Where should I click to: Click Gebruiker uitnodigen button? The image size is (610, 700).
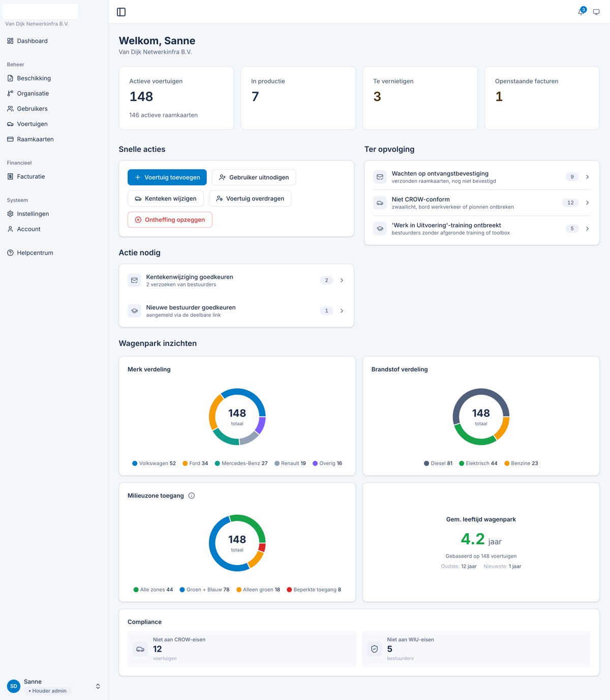(x=254, y=178)
